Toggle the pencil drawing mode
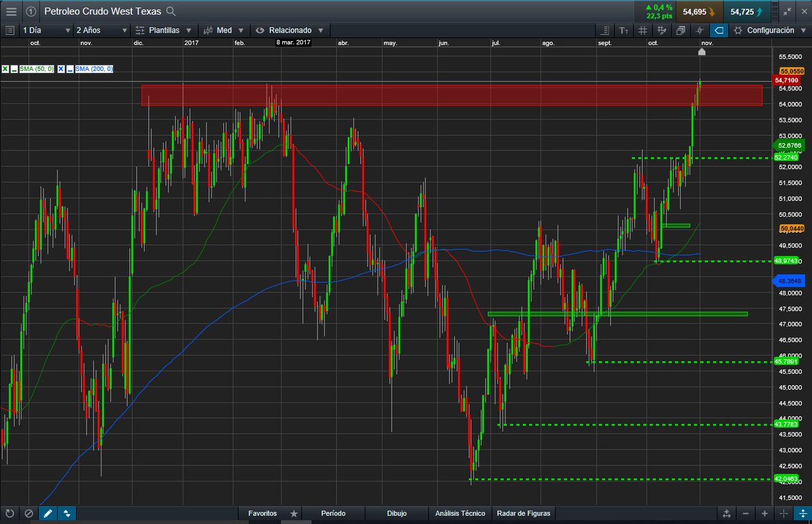812x524 pixels. 47,514
